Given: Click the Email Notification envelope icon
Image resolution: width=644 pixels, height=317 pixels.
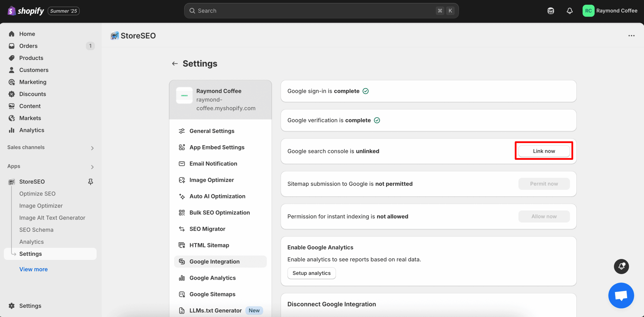Looking at the screenshot, I should 182,164.
